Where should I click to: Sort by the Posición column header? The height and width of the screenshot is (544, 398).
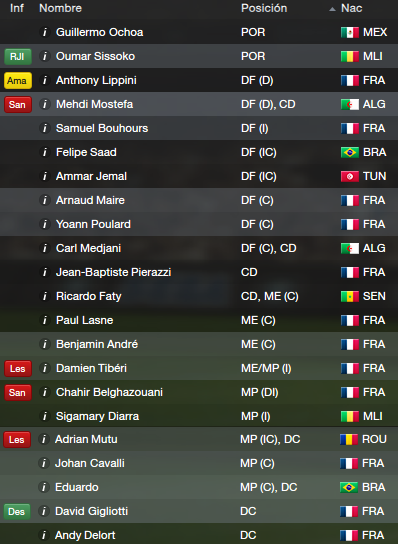(x=264, y=8)
